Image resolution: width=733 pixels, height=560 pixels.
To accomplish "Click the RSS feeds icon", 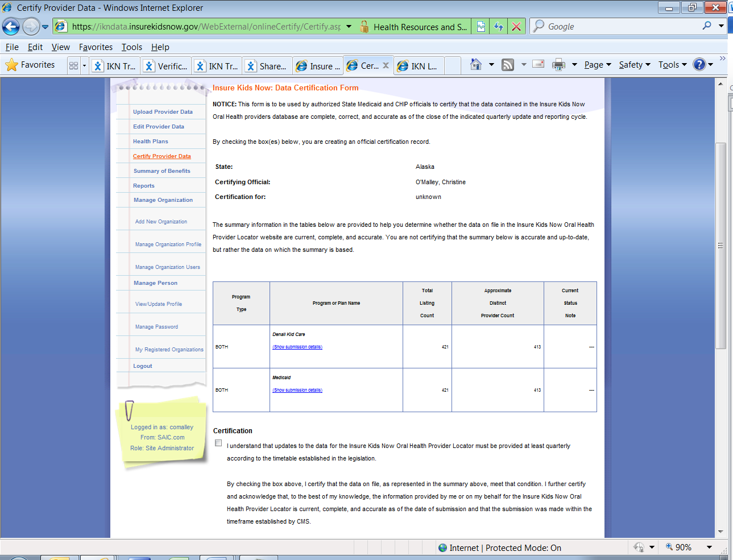I will point(508,65).
